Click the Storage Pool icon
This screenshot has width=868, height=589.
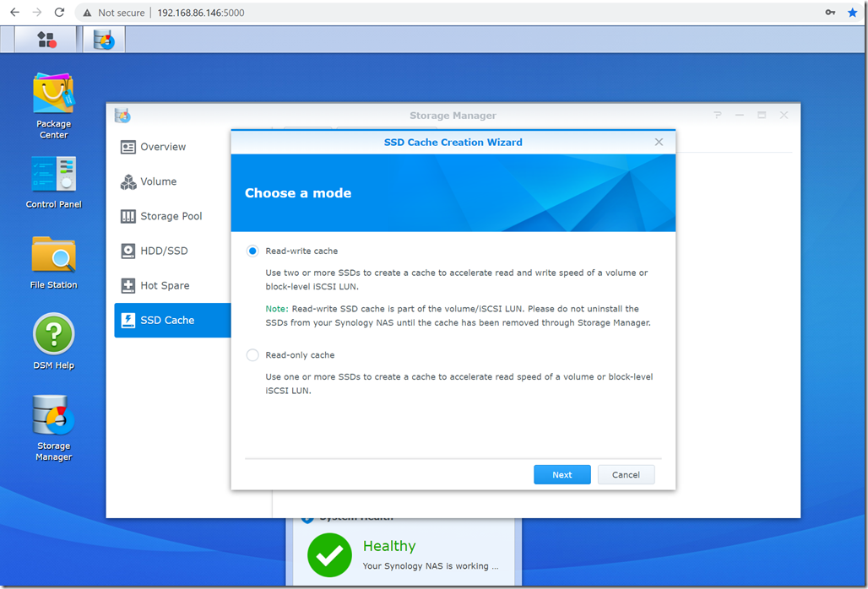pyautogui.click(x=127, y=216)
